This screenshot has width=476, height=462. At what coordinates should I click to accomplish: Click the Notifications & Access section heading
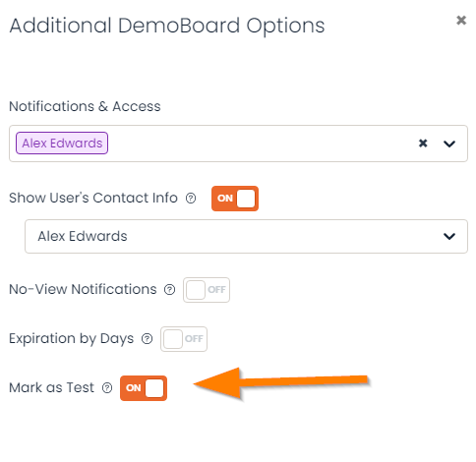(85, 106)
